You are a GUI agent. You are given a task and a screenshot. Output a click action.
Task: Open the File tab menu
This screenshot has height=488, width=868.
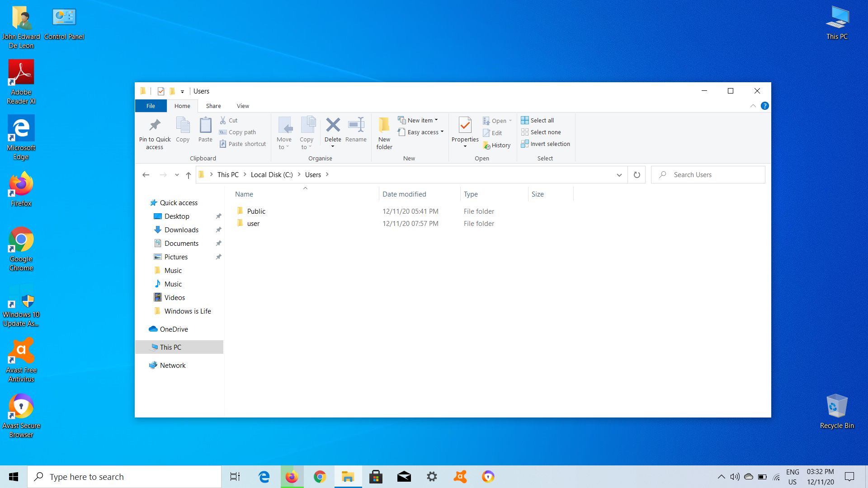coord(151,106)
